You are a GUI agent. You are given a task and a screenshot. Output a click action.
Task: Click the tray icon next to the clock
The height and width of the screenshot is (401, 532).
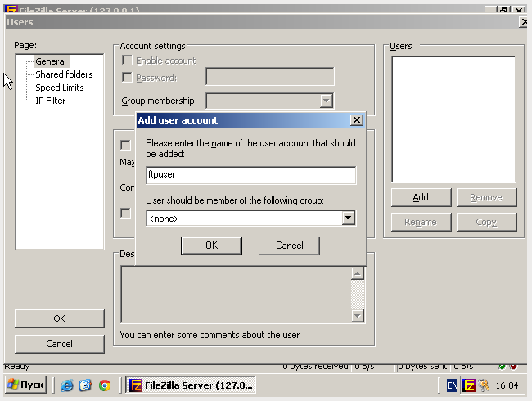pos(484,385)
